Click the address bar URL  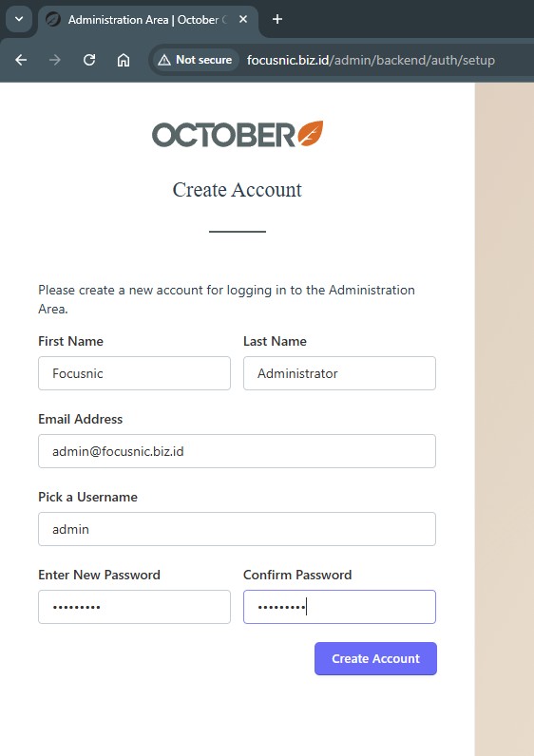click(371, 60)
